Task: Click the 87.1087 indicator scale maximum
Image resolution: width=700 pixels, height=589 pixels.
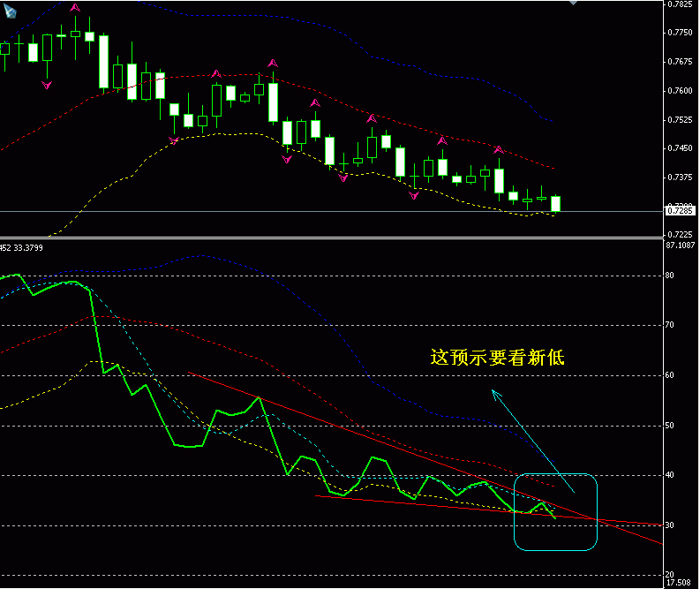Action: click(x=681, y=245)
